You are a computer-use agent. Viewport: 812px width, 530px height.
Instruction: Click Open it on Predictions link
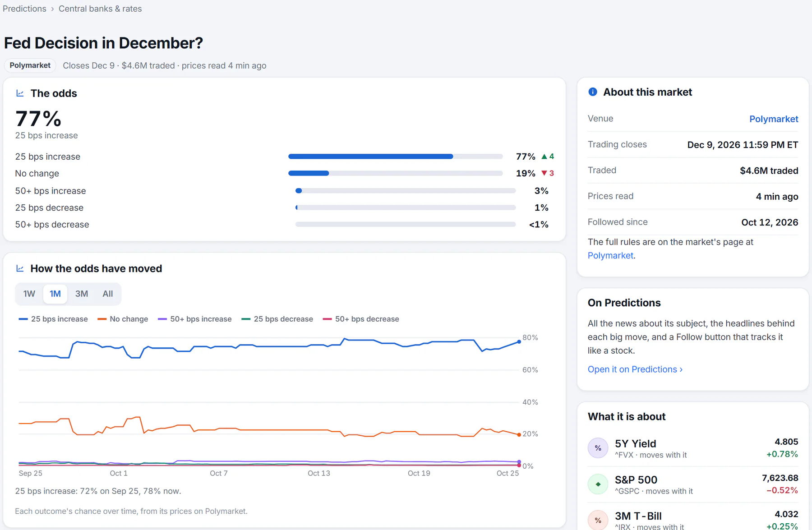tap(635, 369)
